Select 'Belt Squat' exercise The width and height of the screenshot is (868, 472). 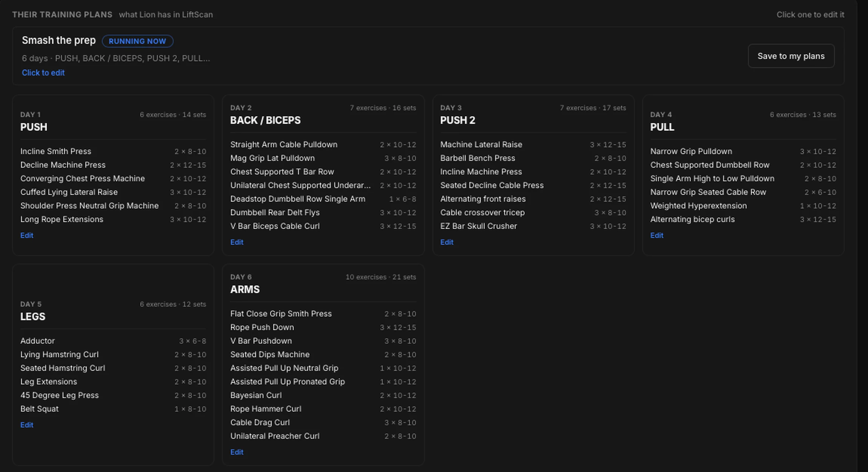pos(113,409)
